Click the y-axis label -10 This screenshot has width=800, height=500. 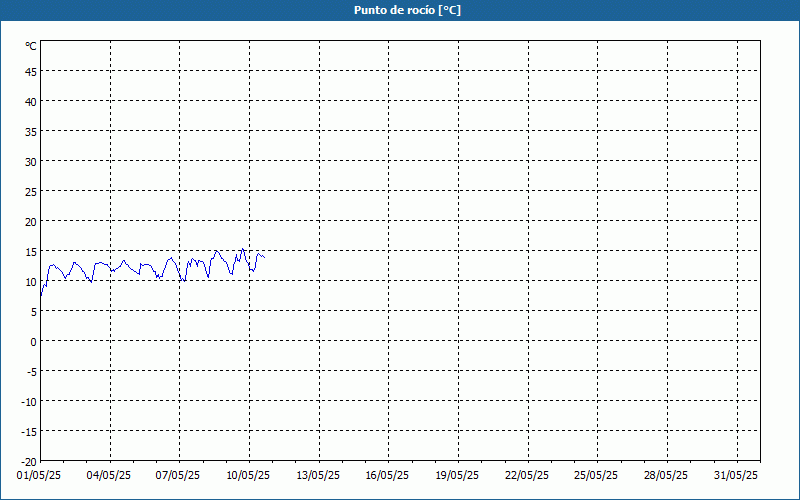[29, 402]
